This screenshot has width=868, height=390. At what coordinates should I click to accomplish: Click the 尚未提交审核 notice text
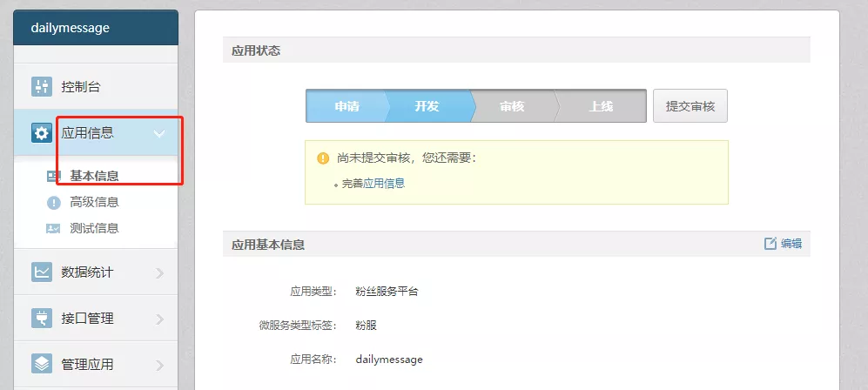pyautogui.click(x=407, y=158)
